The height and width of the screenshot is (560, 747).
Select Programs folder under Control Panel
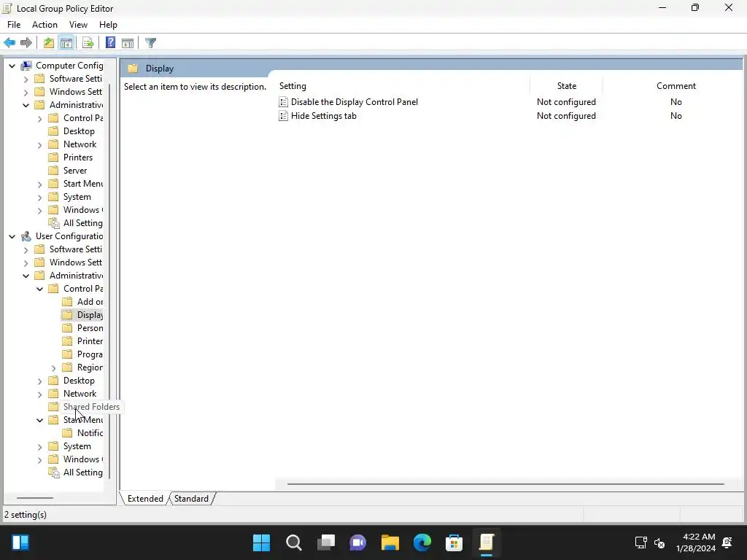(x=82, y=354)
